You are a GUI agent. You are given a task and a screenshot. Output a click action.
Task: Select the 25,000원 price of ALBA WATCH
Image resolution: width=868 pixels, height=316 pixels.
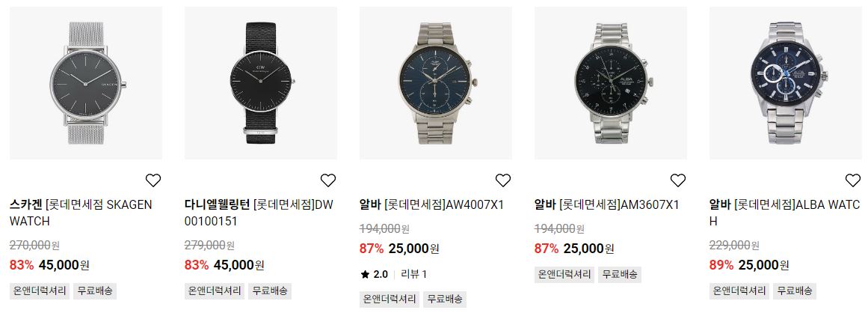pos(763,265)
